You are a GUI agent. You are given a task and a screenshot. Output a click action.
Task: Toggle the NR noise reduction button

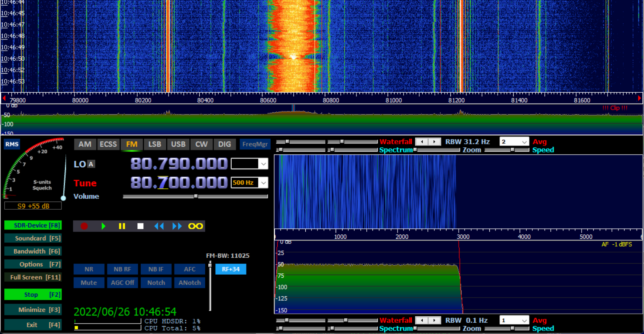click(89, 269)
